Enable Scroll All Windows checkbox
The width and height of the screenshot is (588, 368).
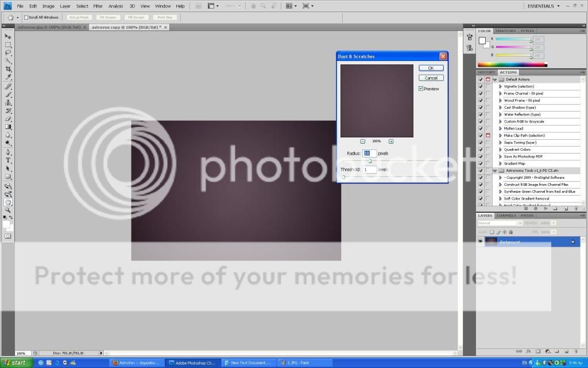point(26,17)
